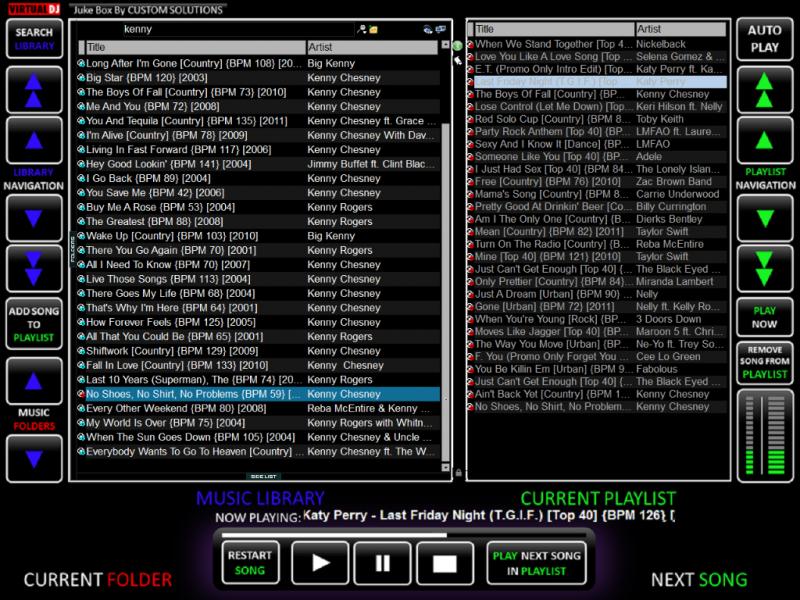Viewport: 800px width, 600px height.
Task: Click the blue screen icon at the library's top right
Action: 440,30
